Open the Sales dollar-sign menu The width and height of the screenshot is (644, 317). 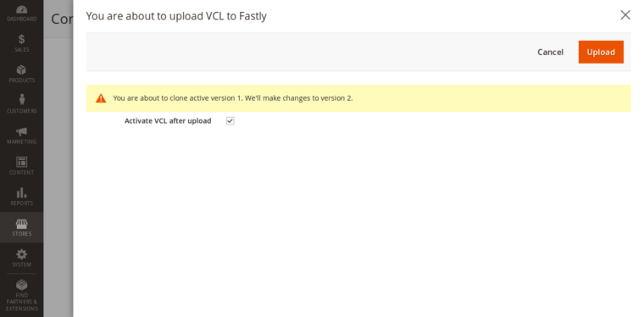click(21, 43)
